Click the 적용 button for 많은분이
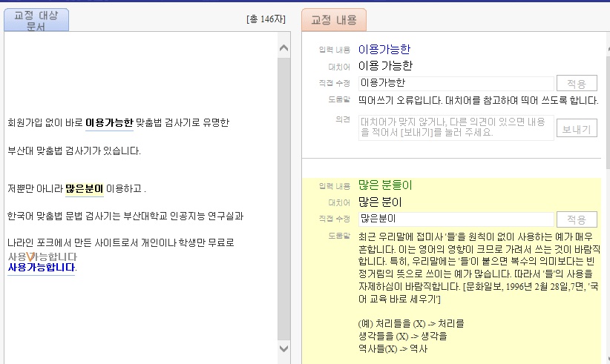The width and height of the screenshot is (610, 364). (x=577, y=219)
